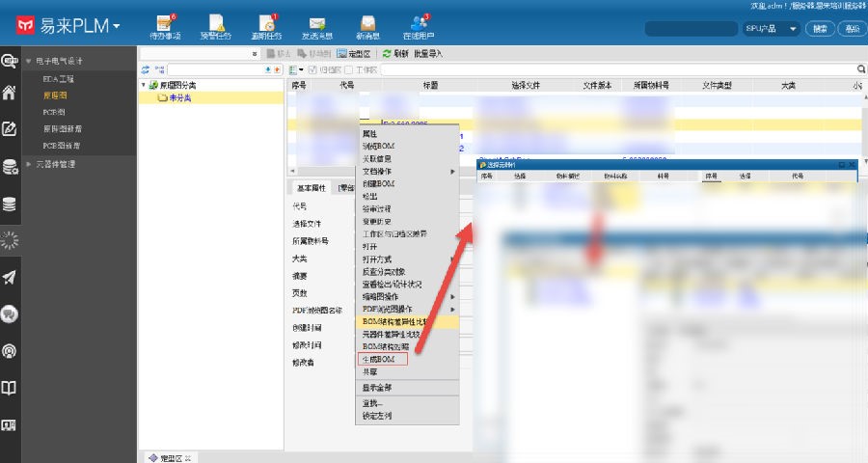Click the paper plane icon in sidebar
This screenshot has height=463, width=868.
(x=10, y=278)
